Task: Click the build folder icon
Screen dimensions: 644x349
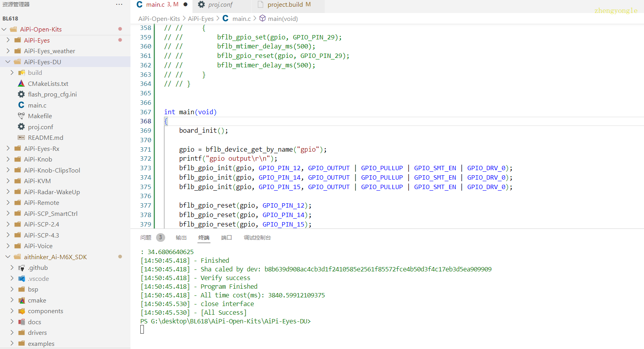Action: tap(21, 72)
